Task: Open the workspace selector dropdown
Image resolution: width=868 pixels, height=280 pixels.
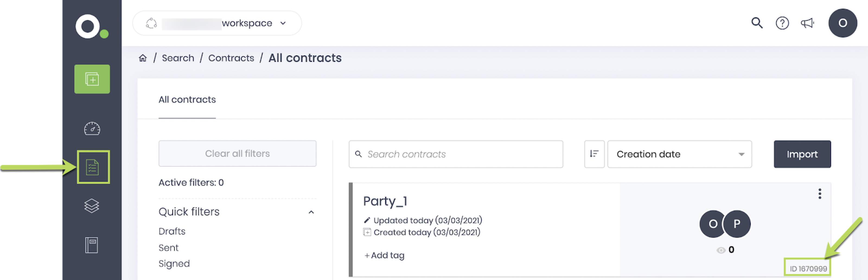Action: tap(283, 23)
